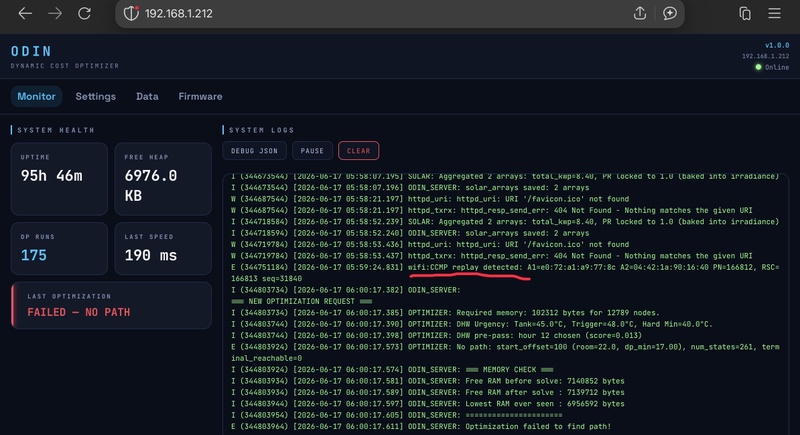This screenshot has height=435, width=800.
Task: Click the NEW OPTIMIZATION REQUEST log line
Action: (x=302, y=301)
